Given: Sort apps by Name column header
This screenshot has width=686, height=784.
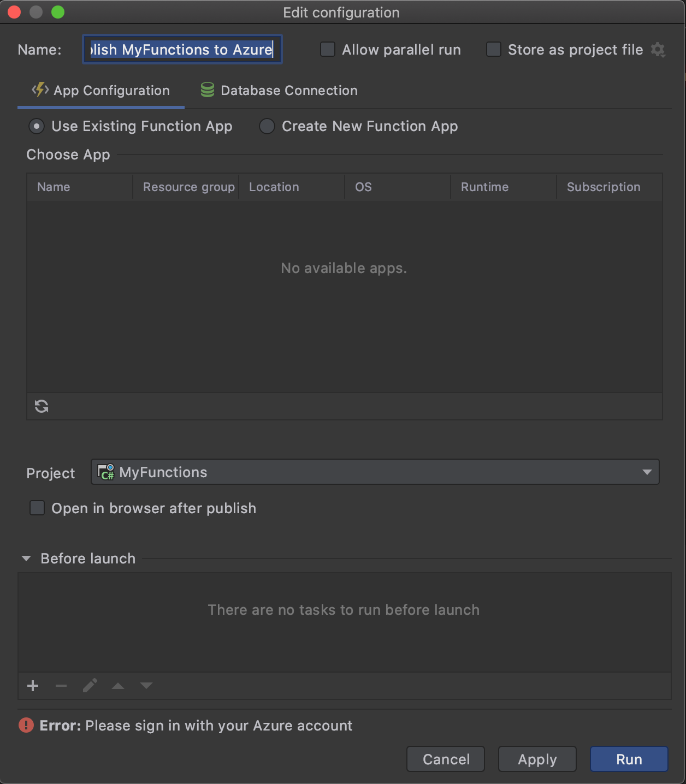Looking at the screenshot, I should (80, 187).
